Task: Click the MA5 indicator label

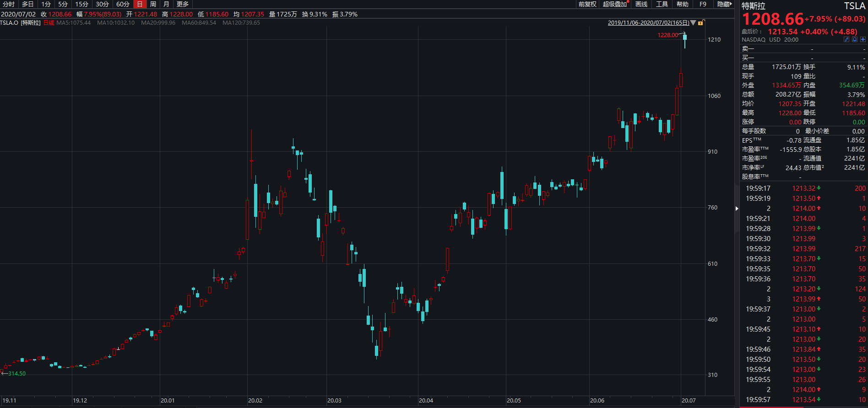Action: coord(73,23)
